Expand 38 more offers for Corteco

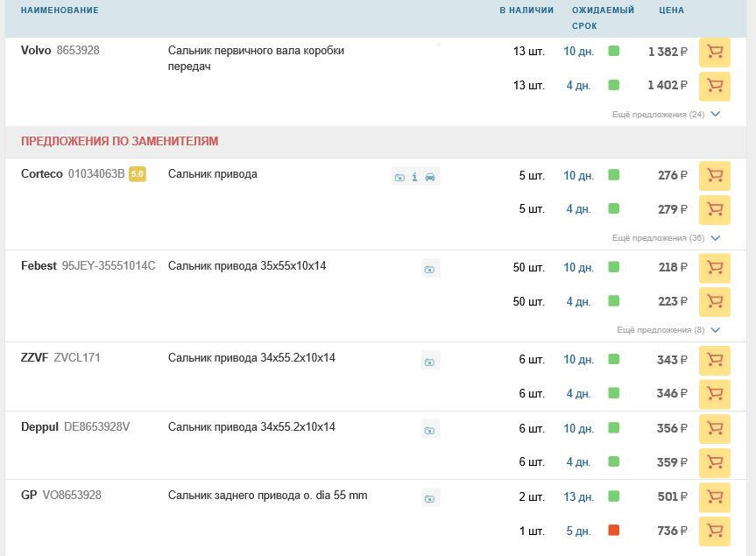[666, 238]
